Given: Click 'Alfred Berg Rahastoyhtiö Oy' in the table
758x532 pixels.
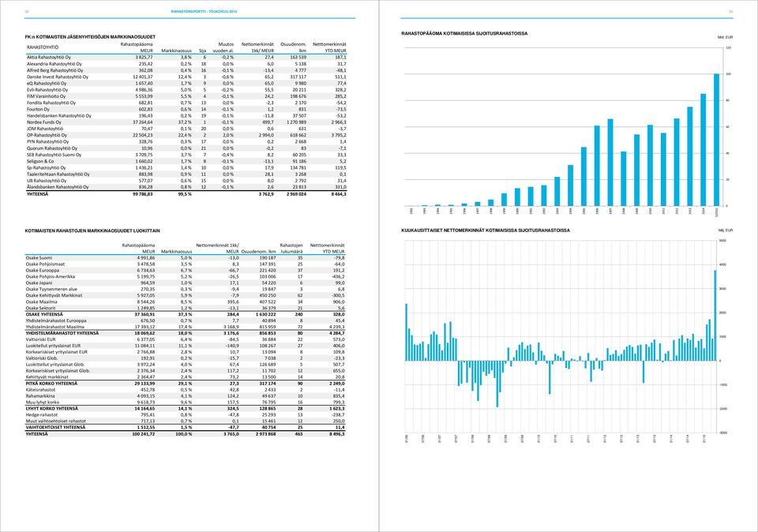Looking at the screenshot, I should [54, 70].
